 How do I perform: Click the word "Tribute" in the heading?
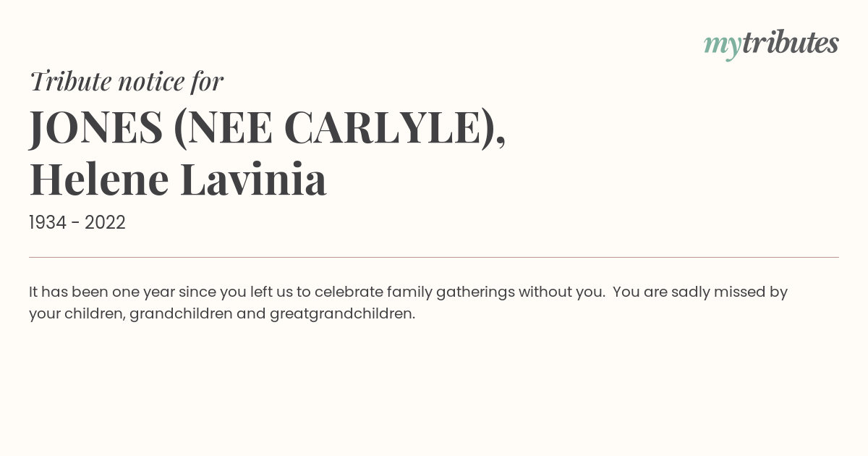coord(70,82)
